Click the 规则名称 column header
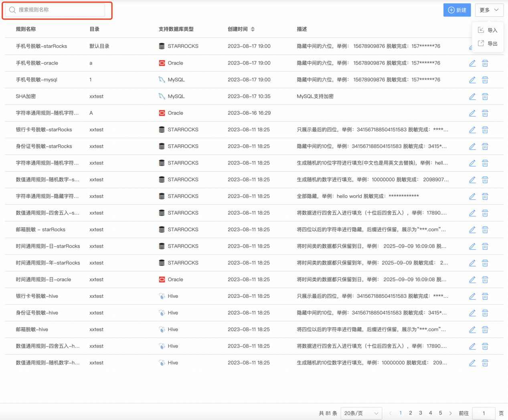 [x=26, y=29]
